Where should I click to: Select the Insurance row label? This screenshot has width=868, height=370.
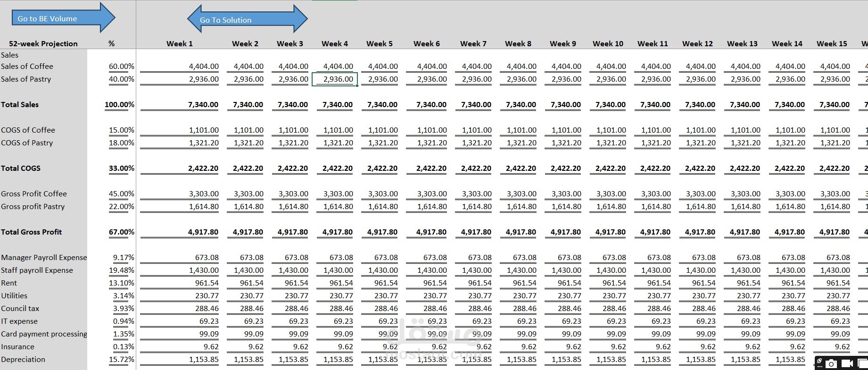pyautogui.click(x=17, y=346)
